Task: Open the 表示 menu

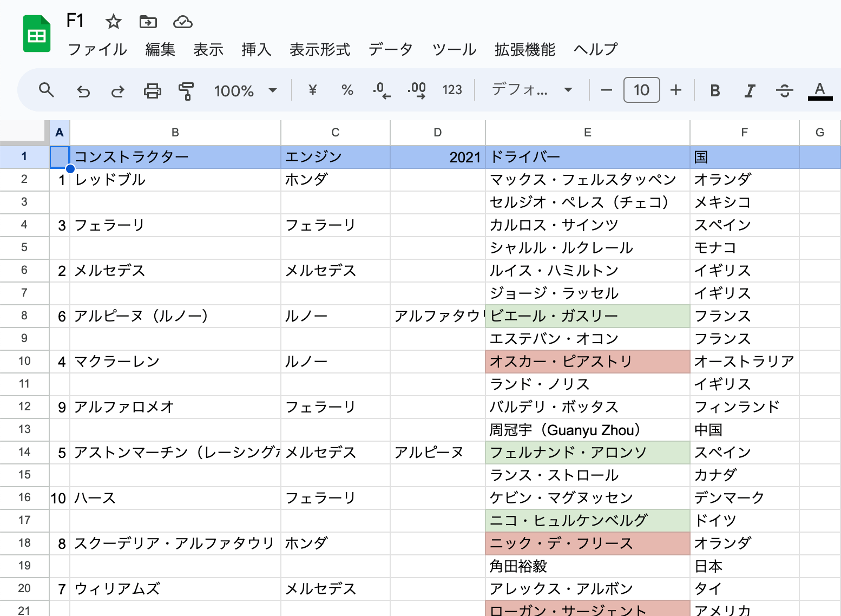Action: 208,49
